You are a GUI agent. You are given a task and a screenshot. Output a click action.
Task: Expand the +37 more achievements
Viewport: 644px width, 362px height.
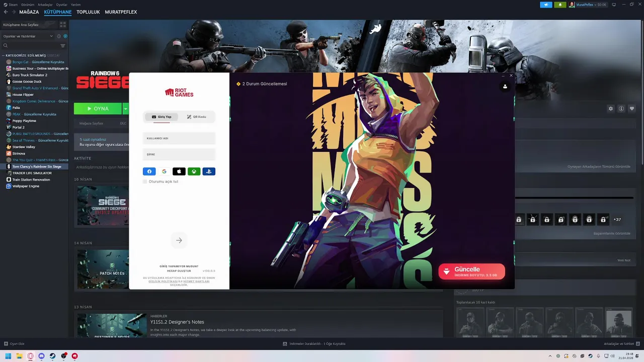tap(617, 220)
